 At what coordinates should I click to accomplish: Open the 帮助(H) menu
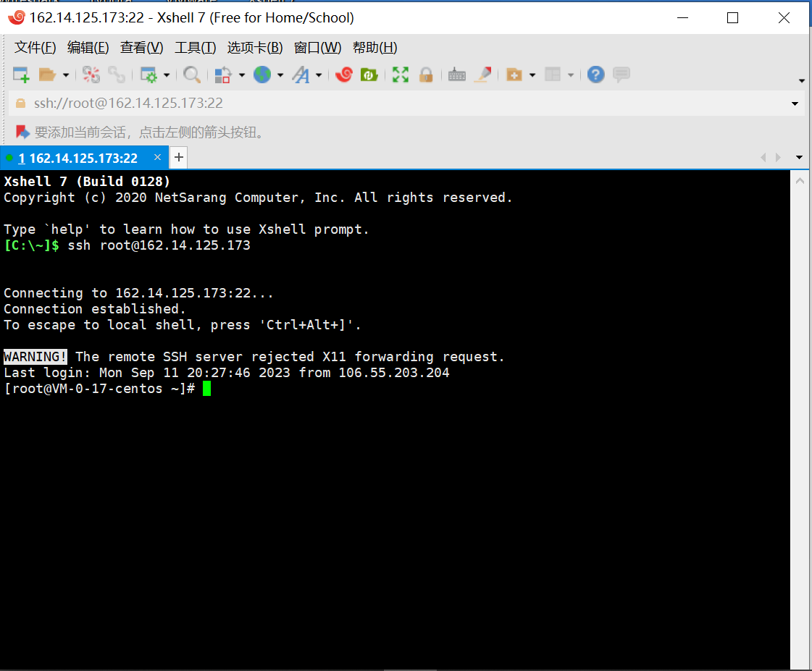click(375, 48)
